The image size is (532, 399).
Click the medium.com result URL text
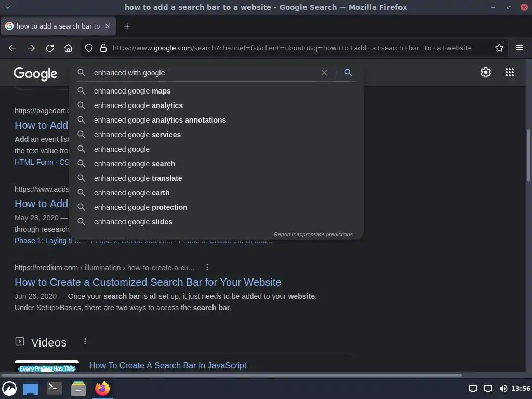[x=104, y=268]
